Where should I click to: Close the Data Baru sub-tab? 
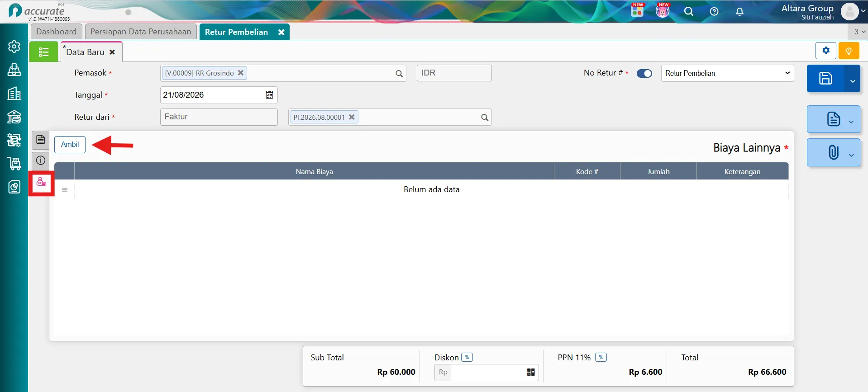tap(112, 52)
